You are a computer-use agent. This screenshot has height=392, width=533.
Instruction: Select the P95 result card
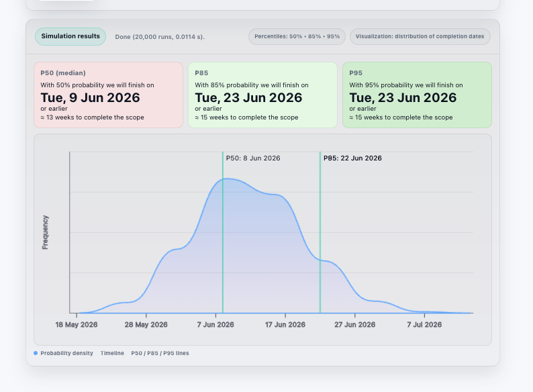pos(417,95)
